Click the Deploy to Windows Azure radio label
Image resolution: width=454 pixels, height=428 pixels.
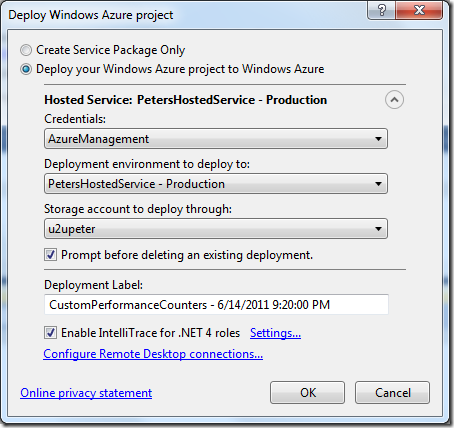point(180,69)
